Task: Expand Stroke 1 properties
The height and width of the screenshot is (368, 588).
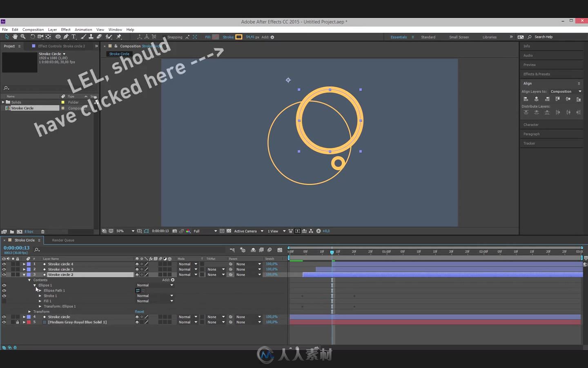Action: point(40,296)
